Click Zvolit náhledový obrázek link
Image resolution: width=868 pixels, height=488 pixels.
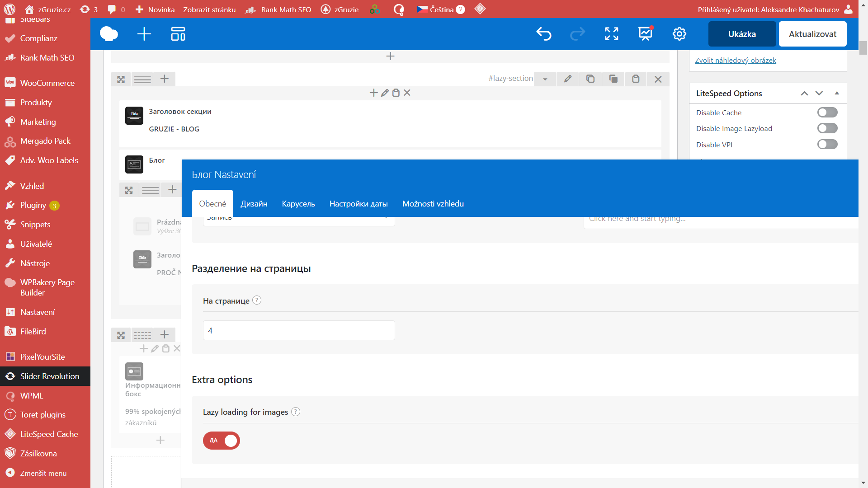(736, 60)
